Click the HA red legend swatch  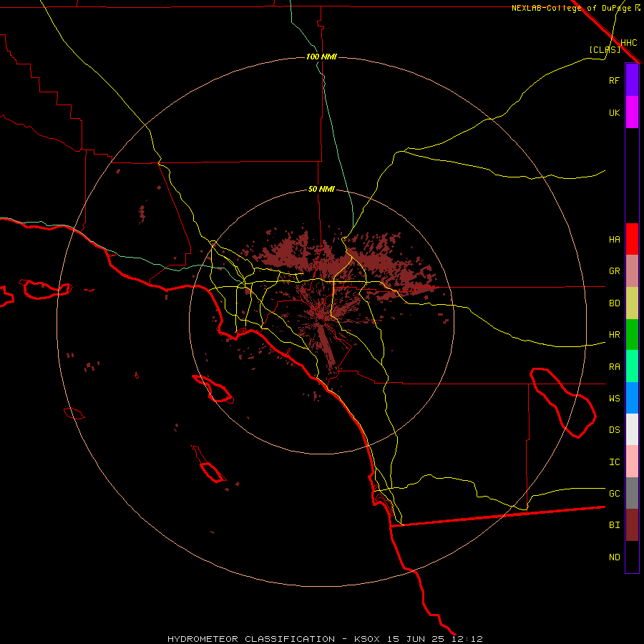click(632, 239)
